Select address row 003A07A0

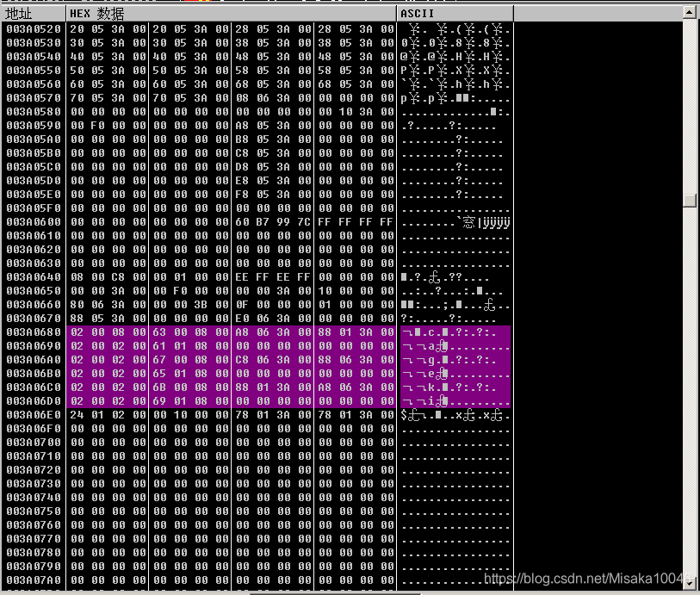(34, 580)
